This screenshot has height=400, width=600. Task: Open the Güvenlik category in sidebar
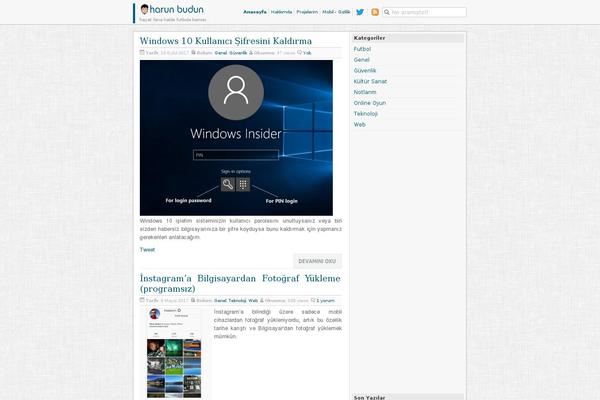pos(365,70)
